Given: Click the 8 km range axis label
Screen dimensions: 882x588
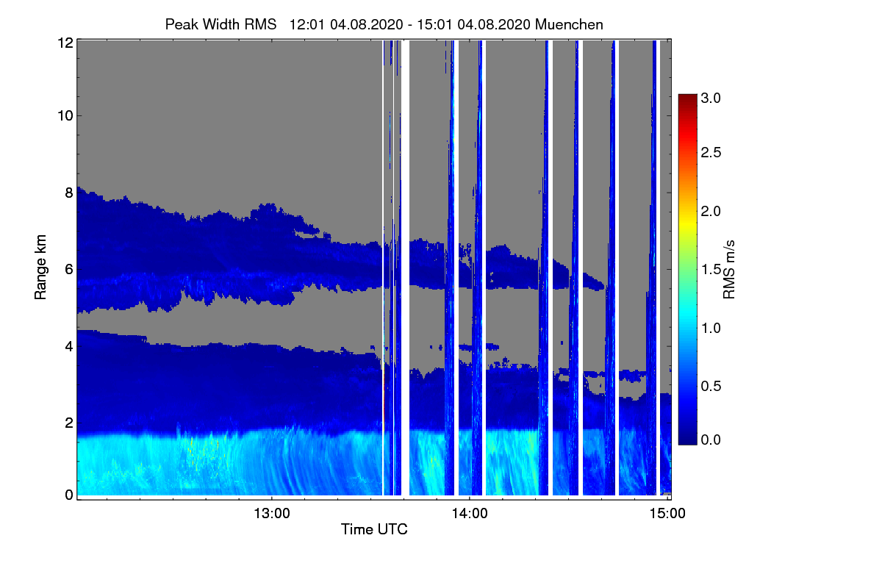Looking at the screenshot, I should 69,193.
